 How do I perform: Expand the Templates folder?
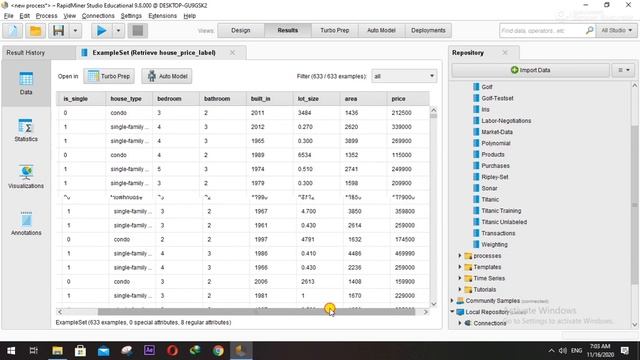[x=460, y=267]
